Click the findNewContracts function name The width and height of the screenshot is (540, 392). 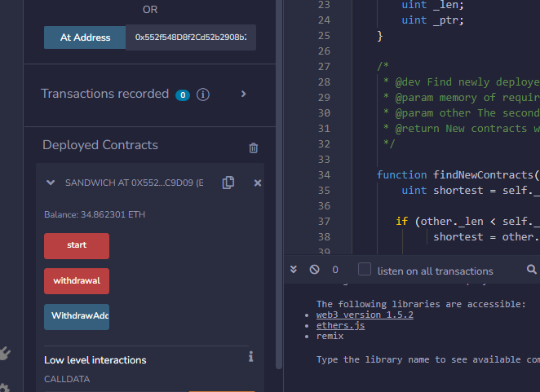pos(483,175)
